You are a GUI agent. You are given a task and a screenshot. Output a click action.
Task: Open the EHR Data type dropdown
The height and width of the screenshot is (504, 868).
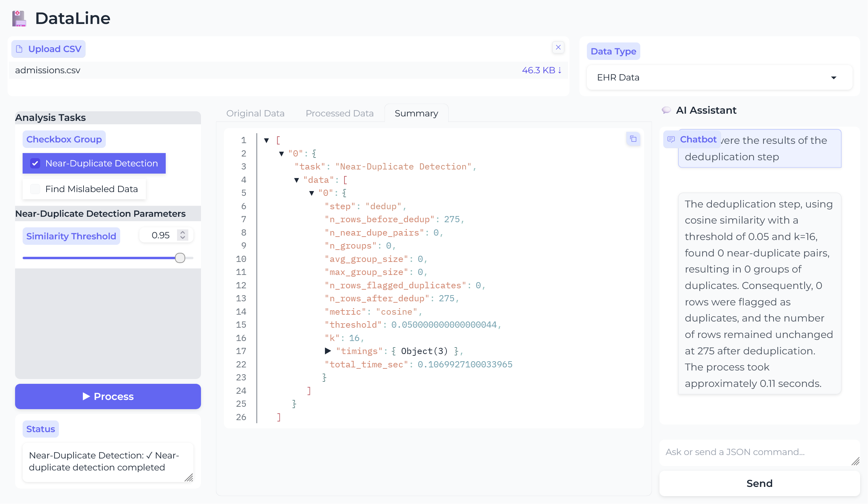pyautogui.click(x=719, y=77)
